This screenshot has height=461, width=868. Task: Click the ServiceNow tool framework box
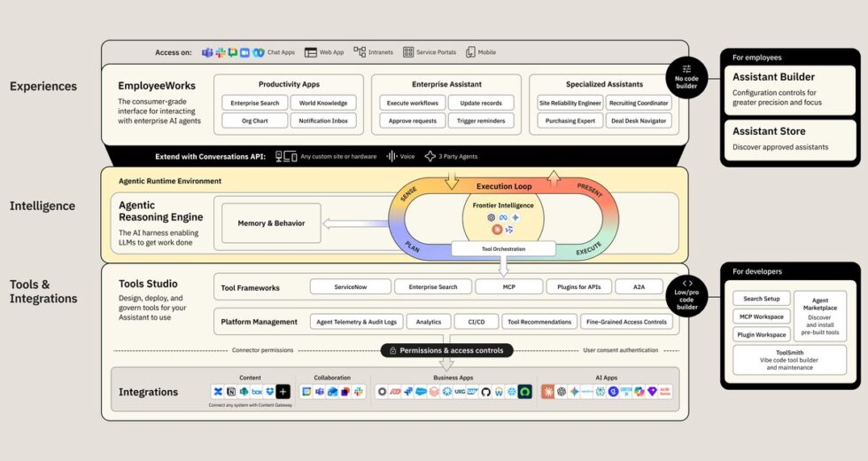click(x=351, y=287)
